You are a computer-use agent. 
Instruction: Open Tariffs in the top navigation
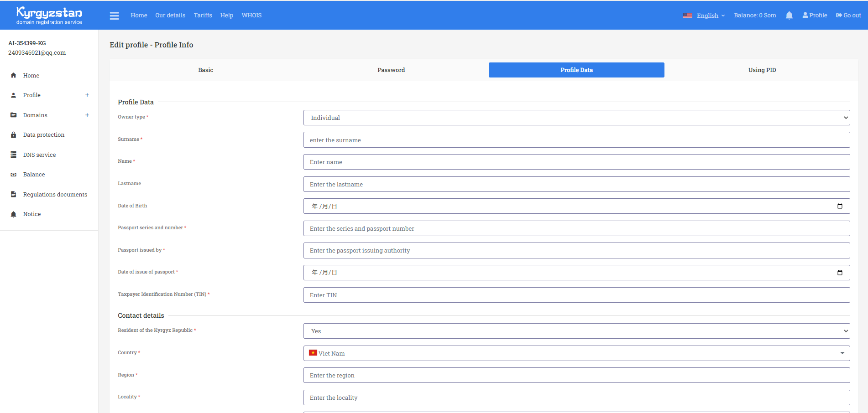point(203,15)
